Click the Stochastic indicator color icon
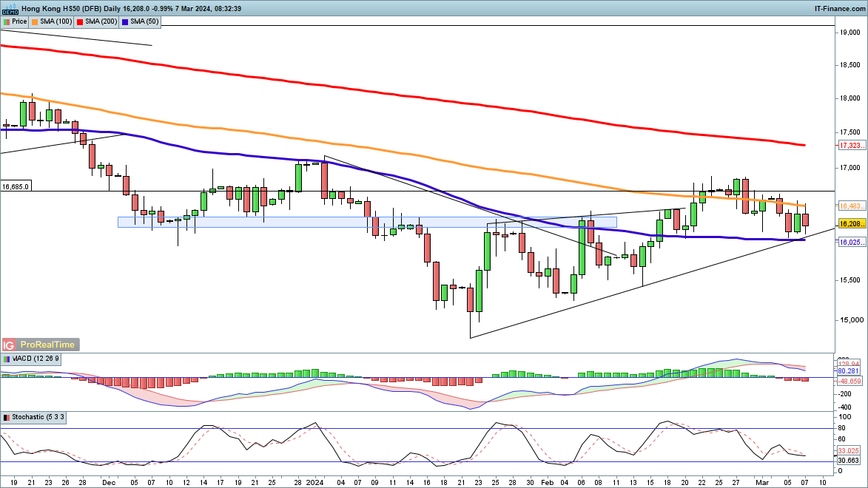This screenshot has height=488, width=868. coord(7,418)
